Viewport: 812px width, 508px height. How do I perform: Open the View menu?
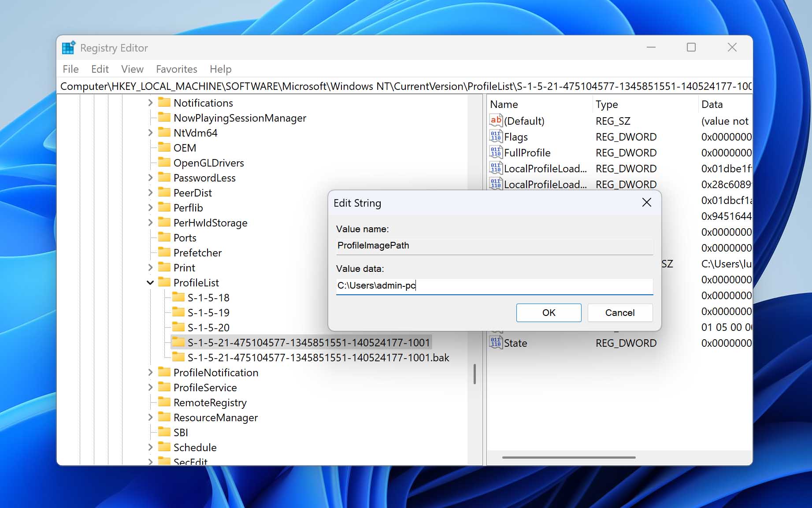click(132, 69)
